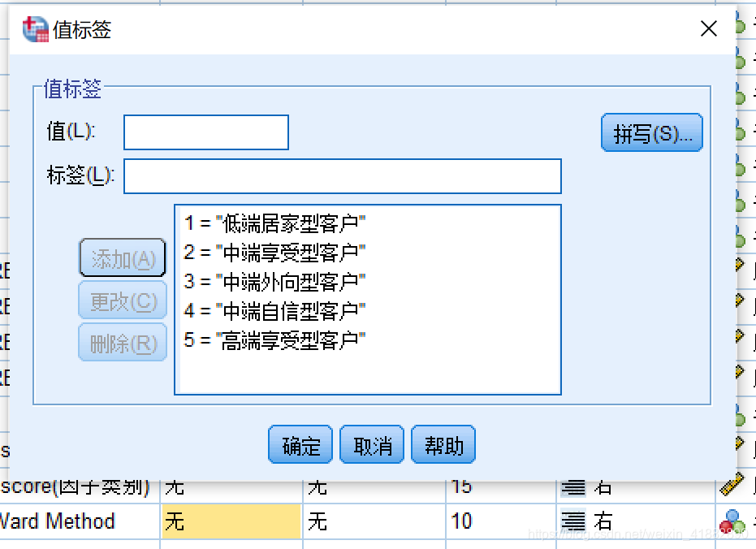756x549 pixels.
Task: Open help via the 帮助 button
Action: pos(443,444)
